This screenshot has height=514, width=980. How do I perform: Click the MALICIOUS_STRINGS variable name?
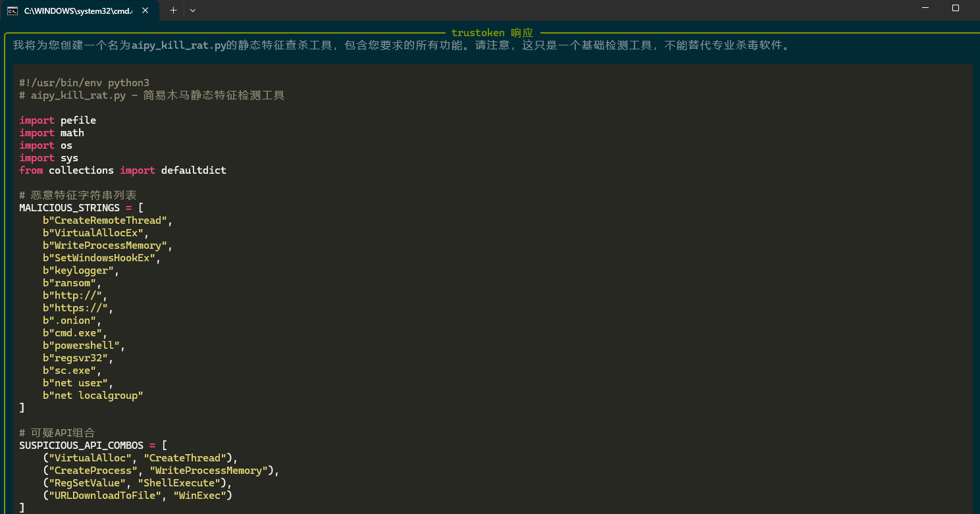coord(69,208)
